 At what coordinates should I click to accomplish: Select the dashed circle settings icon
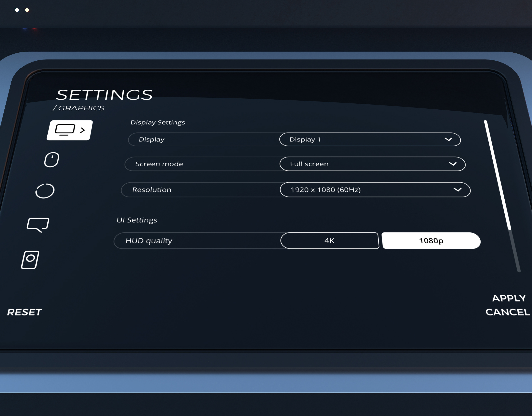click(45, 191)
